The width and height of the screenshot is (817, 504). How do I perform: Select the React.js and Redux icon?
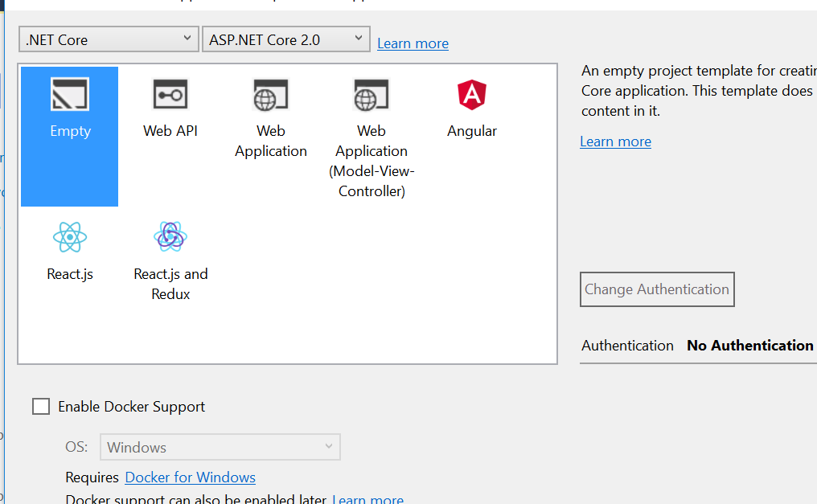(170, 236)
